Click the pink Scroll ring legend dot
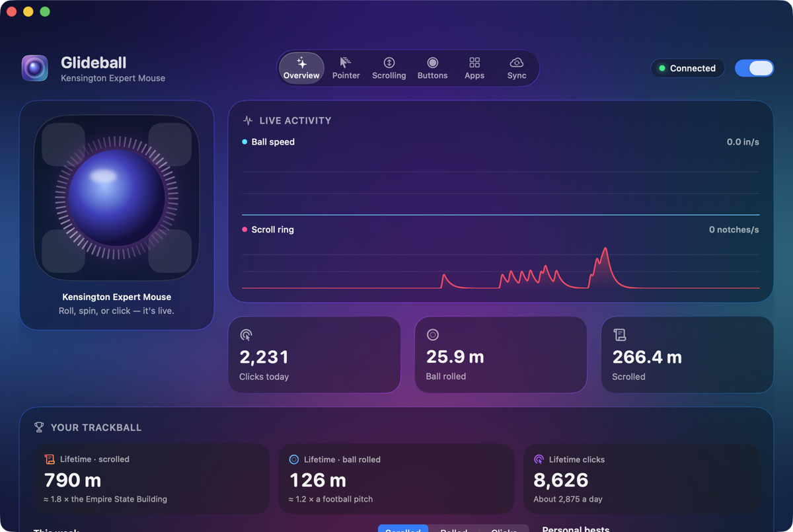This screenshot has height=532, width=793. [245, 230]
